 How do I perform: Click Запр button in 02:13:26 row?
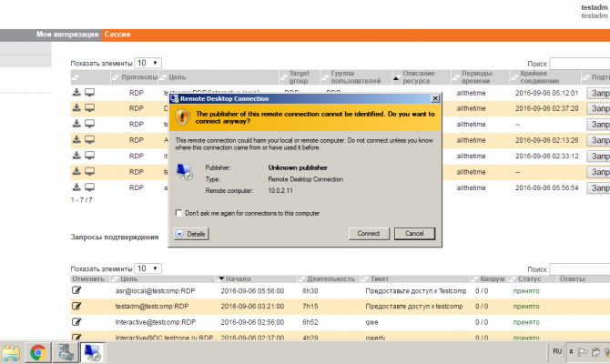(598, 140)
